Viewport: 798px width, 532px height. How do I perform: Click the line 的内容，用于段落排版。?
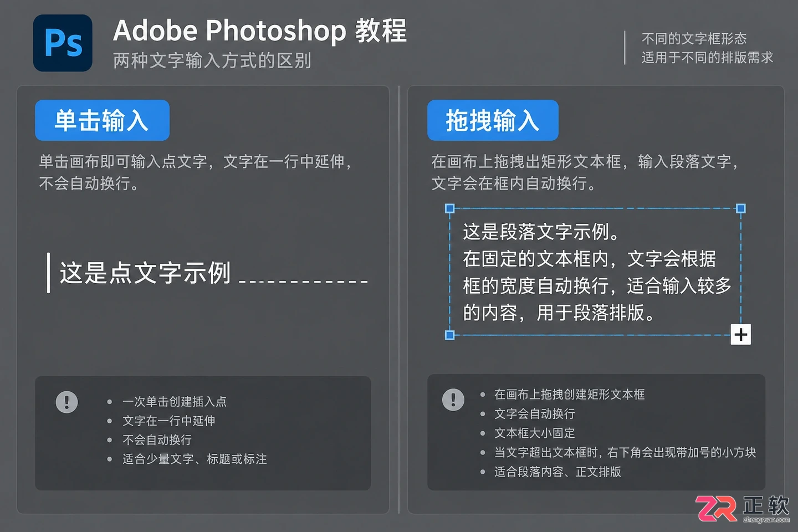click(560, 313)
